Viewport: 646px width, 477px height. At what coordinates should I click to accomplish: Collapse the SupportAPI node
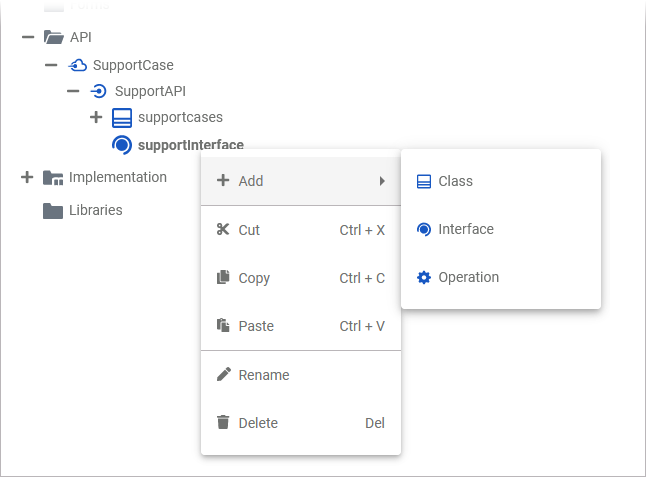coord(73,91)
